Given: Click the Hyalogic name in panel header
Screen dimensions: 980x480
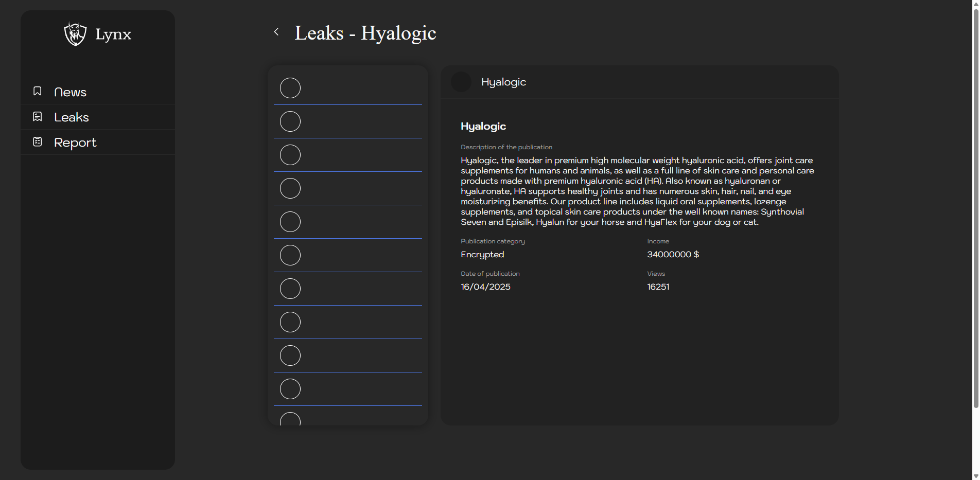Looking at the screenshot, I should [x=503, y=82].
